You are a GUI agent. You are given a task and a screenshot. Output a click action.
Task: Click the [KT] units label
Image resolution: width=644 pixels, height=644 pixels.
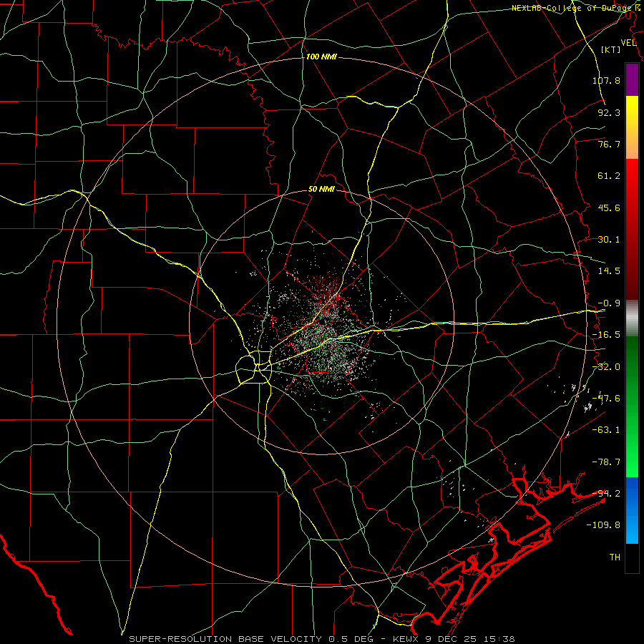[x=611, y=49]
